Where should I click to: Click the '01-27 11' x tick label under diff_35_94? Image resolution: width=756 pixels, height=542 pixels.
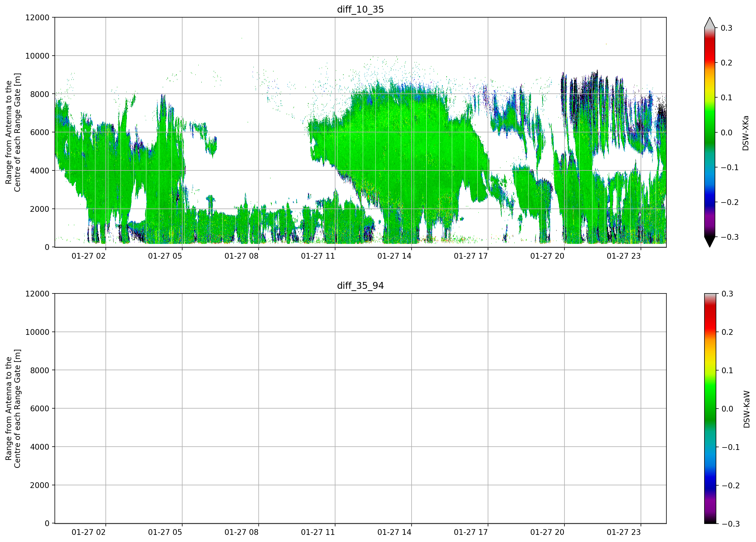click(x=318, y=532)
